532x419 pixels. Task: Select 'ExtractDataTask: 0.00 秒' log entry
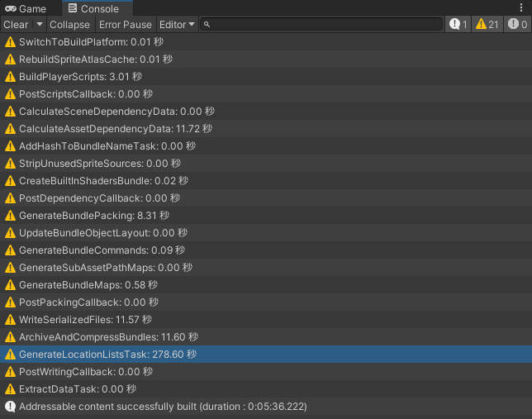266,389
